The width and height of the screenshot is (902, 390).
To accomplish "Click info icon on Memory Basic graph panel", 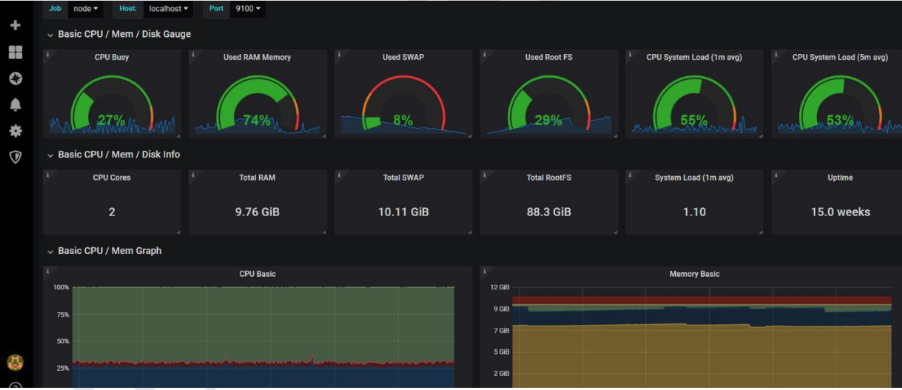I will pyautogui.click(x=485, y=271).
